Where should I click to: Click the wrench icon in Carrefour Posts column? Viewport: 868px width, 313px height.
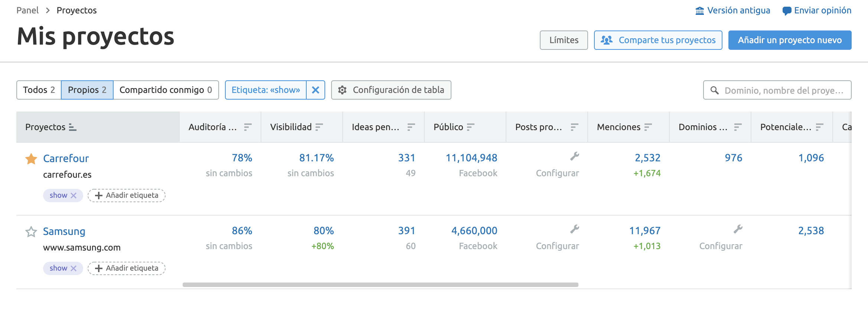tap(575, 156)
